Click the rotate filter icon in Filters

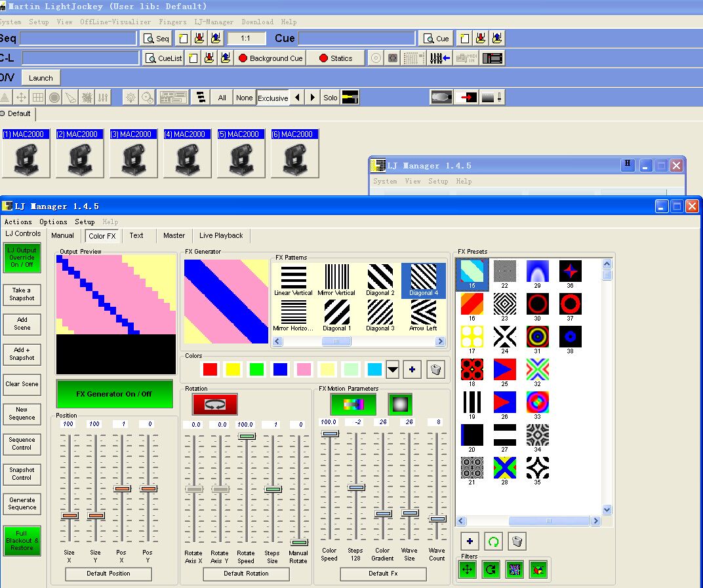491,570
